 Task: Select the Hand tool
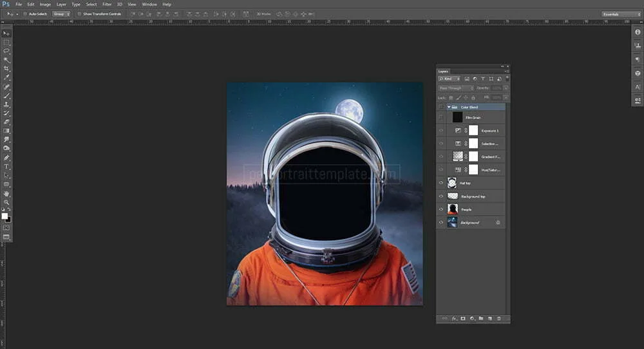click(6, 193)
